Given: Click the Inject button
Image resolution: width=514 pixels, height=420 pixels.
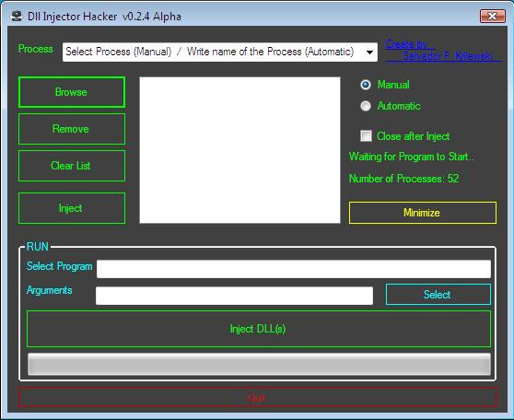Looking at the screenshot, I should point(72,208).
